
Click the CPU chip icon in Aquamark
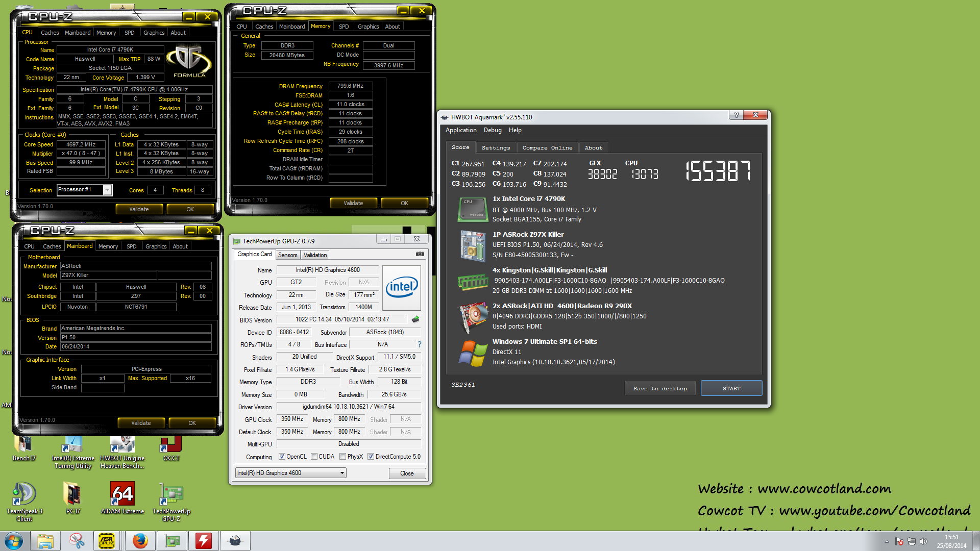[x=473, y=209]
